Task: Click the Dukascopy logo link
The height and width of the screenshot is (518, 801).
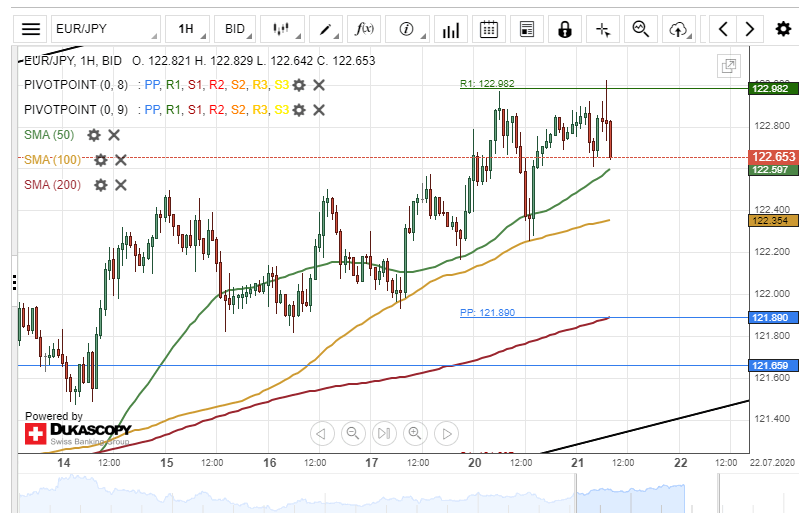Action: tap(77, 432)
